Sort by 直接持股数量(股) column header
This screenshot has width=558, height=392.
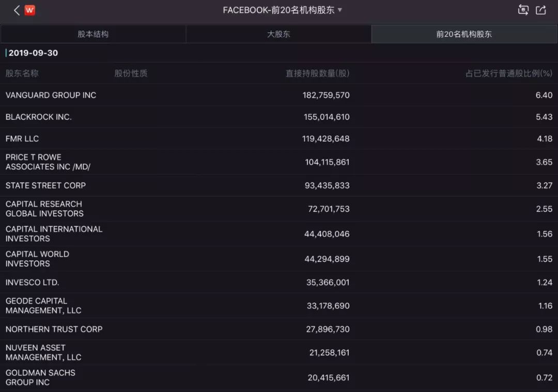(x=317, y=73)
